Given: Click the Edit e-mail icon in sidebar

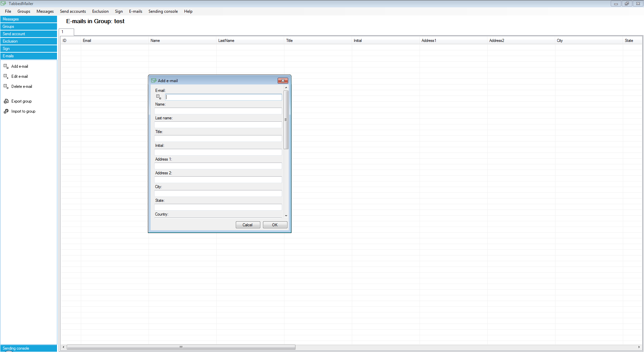Looking at the screenshot, I should [x=6, y=76].
